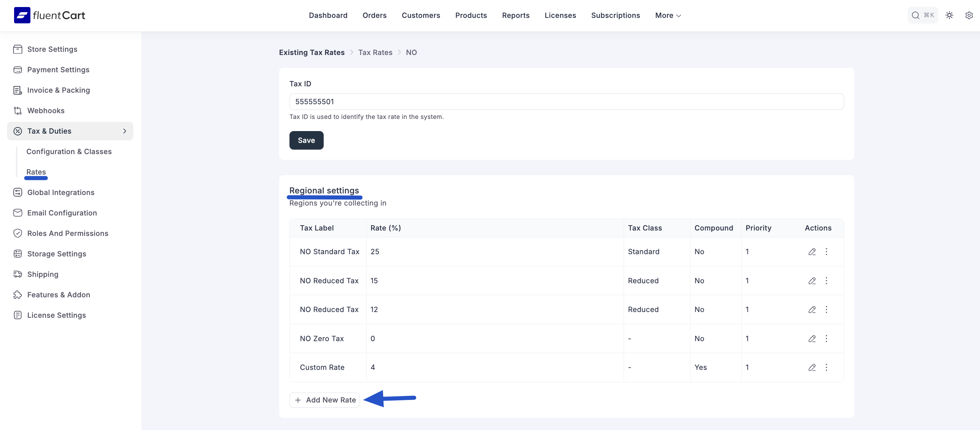Click the Existing Tax Rates breadcrumb link
The image size is (980, 430).
point(312,52)
